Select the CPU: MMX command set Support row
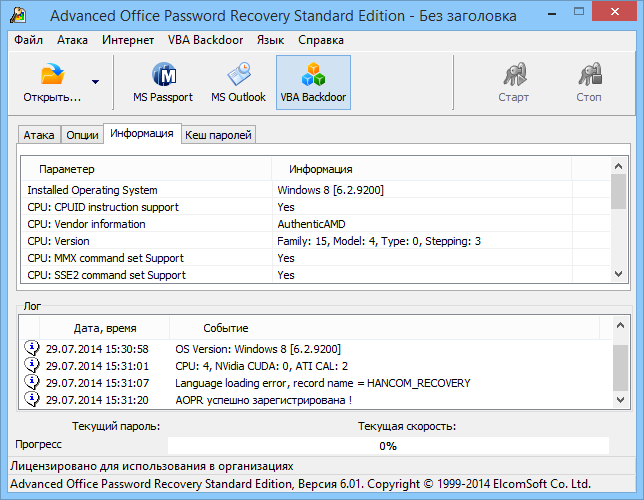Image resolution: width=644 pixels, height=500 pixels. tap(316, 258)
